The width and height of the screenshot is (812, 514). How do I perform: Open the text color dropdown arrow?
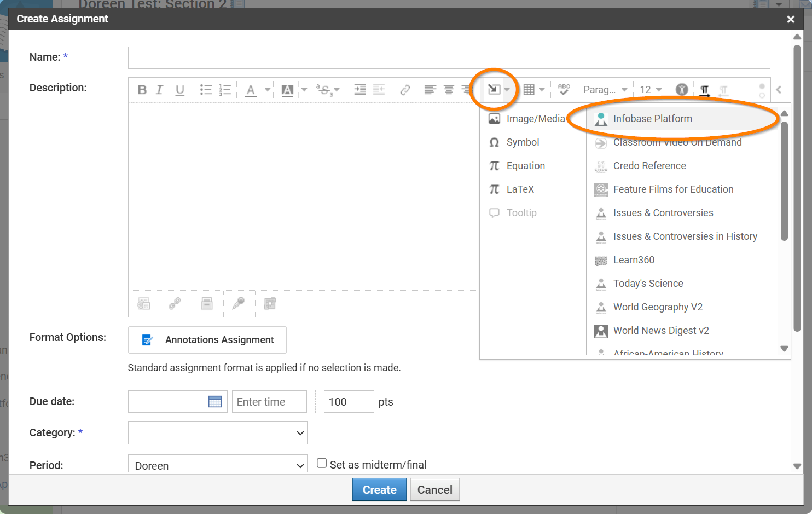pyautogui.click(x=268, y=90)
